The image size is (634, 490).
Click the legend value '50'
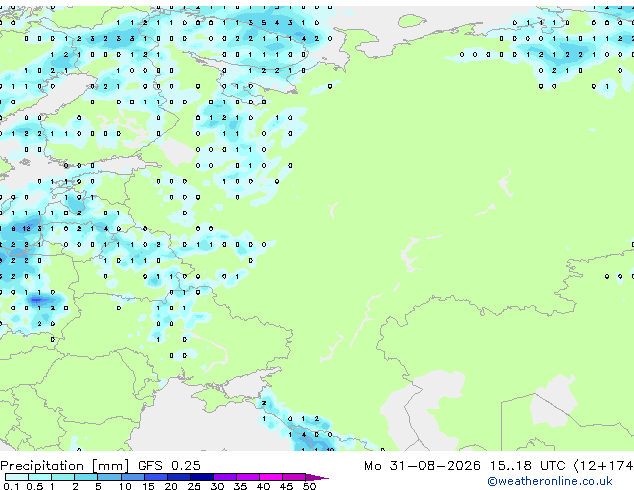click(x=309, y=486)
